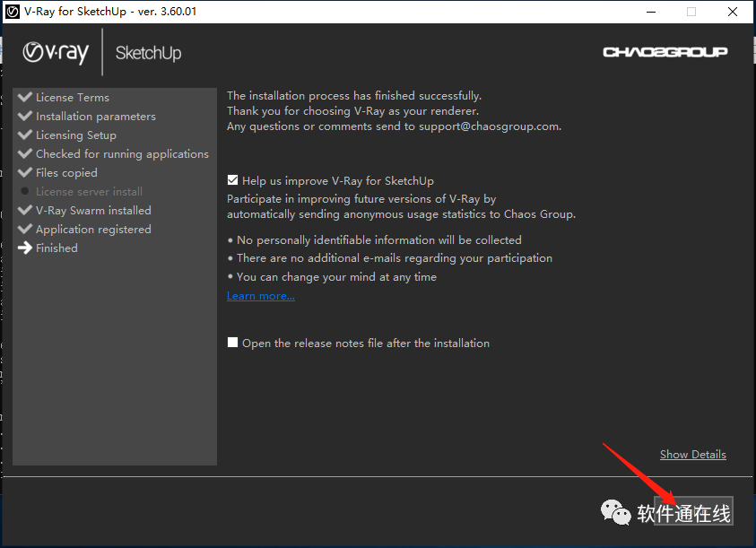The height and width of the screenshot is (548, 756).
Task: Click the Chaos Group logo
Action: coord(665,52)
